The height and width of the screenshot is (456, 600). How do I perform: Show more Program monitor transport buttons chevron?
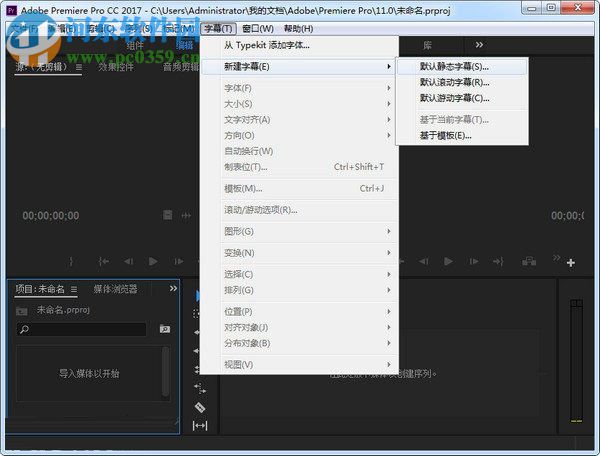(x=557, y=257)
